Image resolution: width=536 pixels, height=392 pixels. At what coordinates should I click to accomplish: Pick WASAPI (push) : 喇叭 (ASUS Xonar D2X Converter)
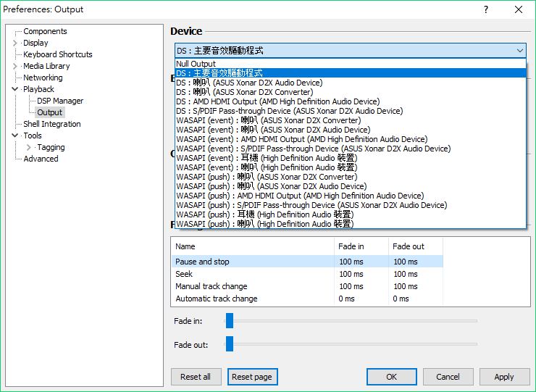351,177
